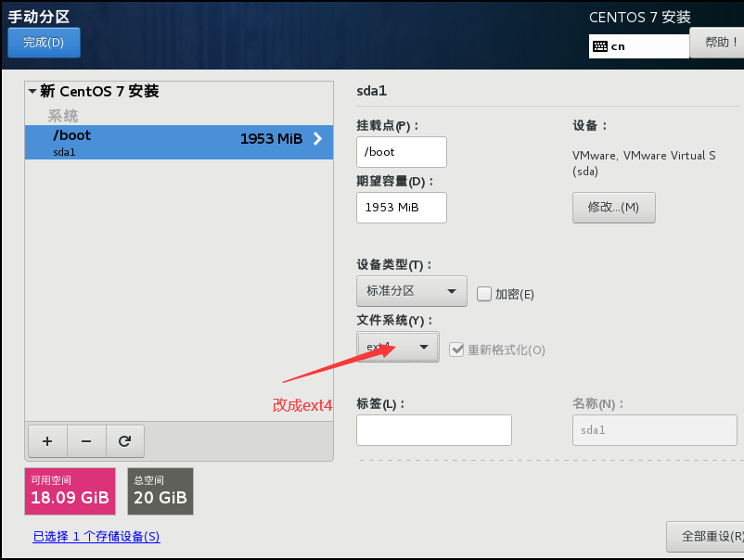Click the 标签 label text field

pyautogui.click(x=433, y=430)
